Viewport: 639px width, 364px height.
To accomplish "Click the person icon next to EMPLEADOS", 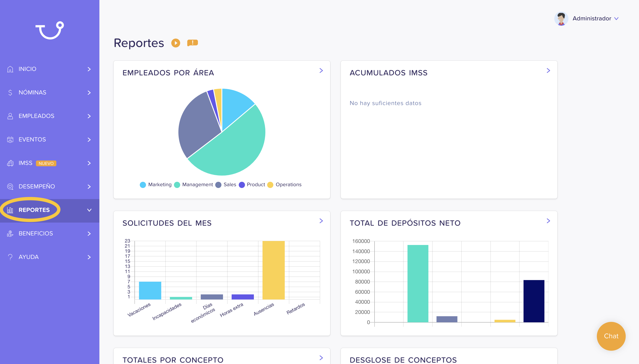I will (10, 116).
